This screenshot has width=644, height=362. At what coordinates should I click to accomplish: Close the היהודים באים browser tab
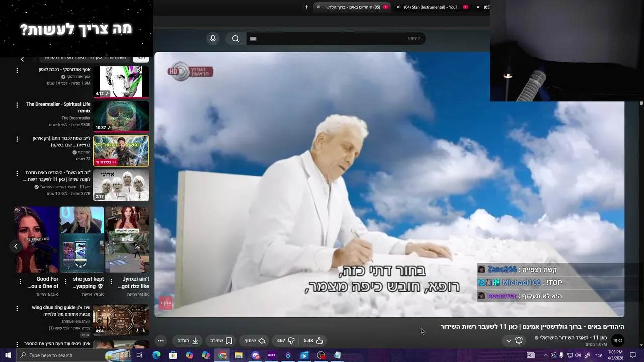coord(318,7)
